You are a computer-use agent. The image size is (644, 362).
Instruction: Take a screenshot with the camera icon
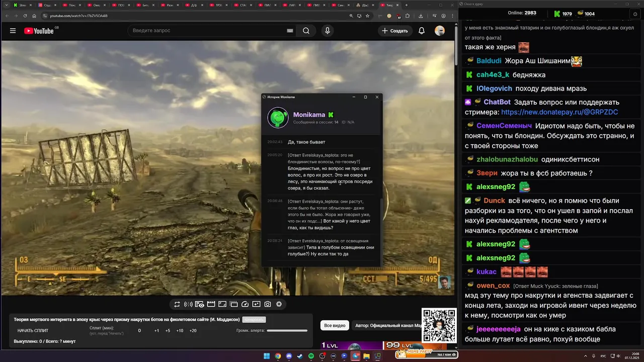pyautogui.click(x=268, y=304)
